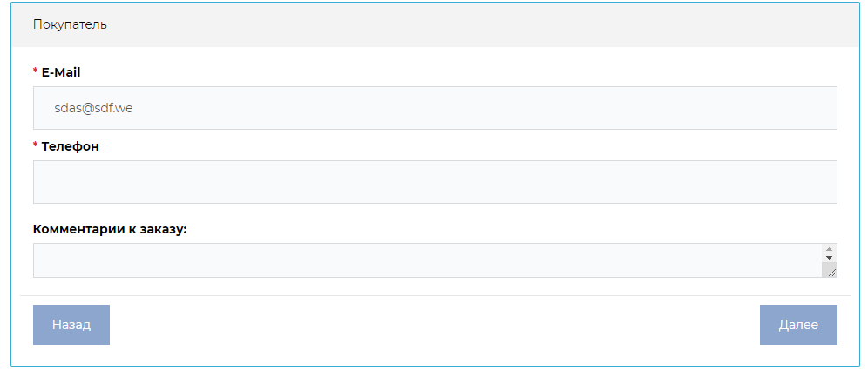Image resolution: width=868 pixels, height=371 pixels.
Task: Click the Покупатель section header
Action: pyautogui.click(x=70, y=24)
